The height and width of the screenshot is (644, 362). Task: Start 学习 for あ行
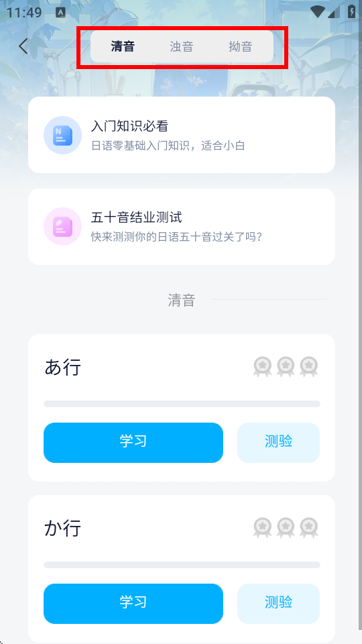click(133, 442)
